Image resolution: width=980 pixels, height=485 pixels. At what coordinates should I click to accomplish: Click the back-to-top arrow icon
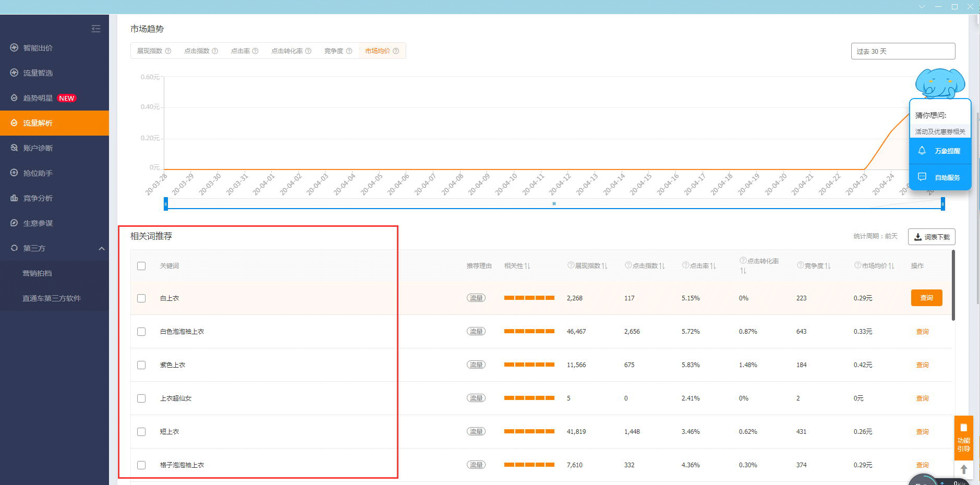coord(963,469)
